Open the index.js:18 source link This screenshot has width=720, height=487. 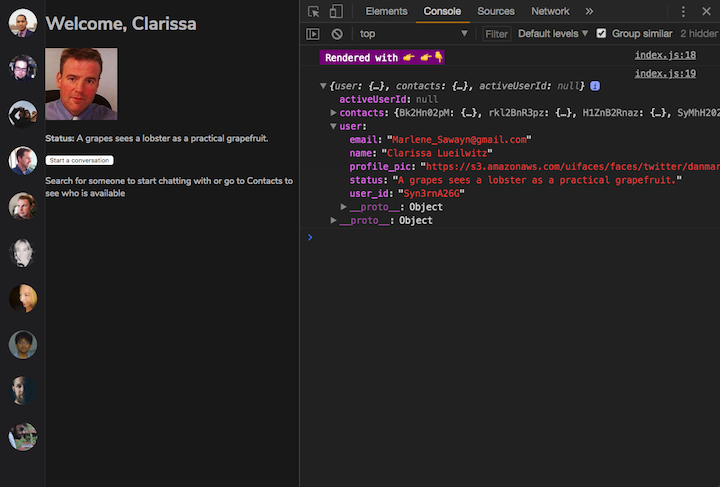(x=665, y=55)
